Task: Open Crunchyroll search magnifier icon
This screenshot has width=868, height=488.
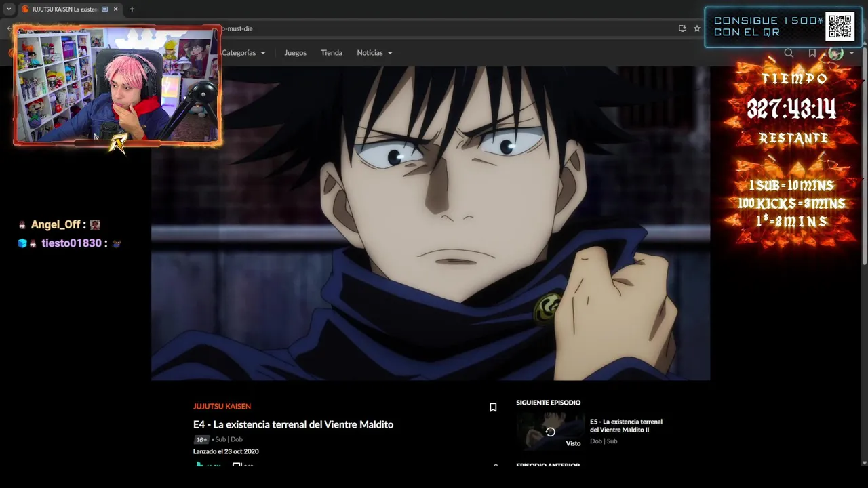Action: point(789,53)
